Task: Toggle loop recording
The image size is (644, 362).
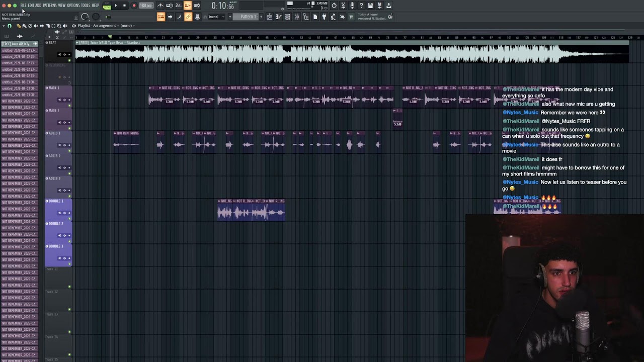Action: [197, 6]
